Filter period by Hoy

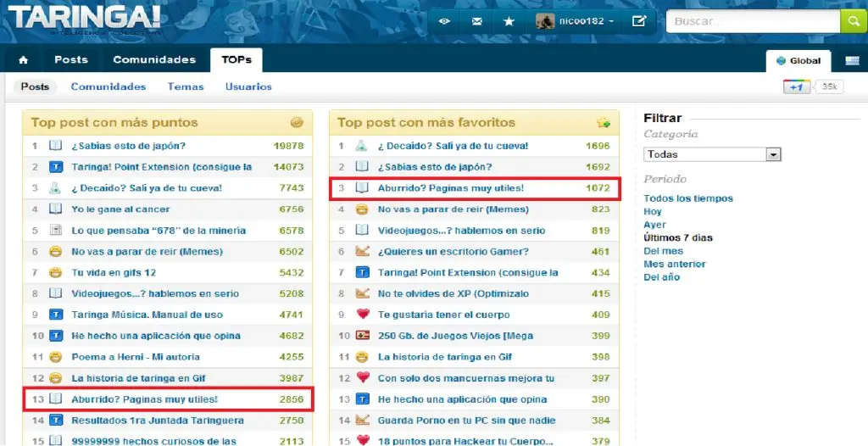(x=653, y=212)
